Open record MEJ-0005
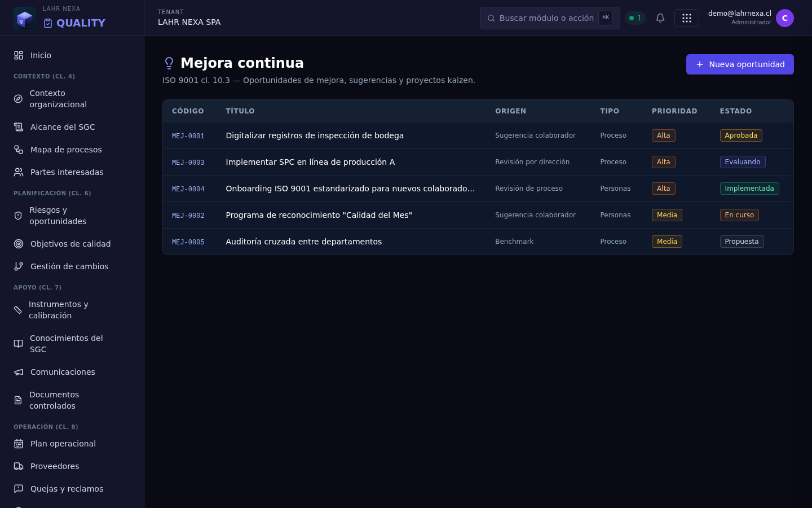This screenshot has width=812, height=508. pos(188,242)
